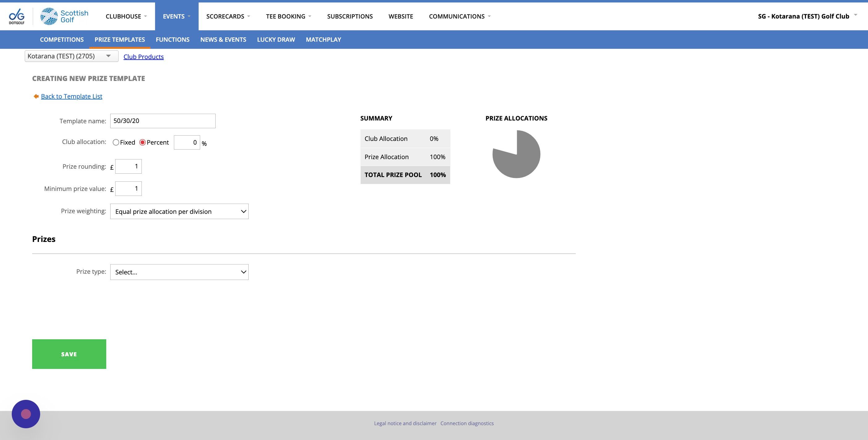The image size is (868, 440).
Task: Click the orange back arrow icon
Action: point(36,96)
